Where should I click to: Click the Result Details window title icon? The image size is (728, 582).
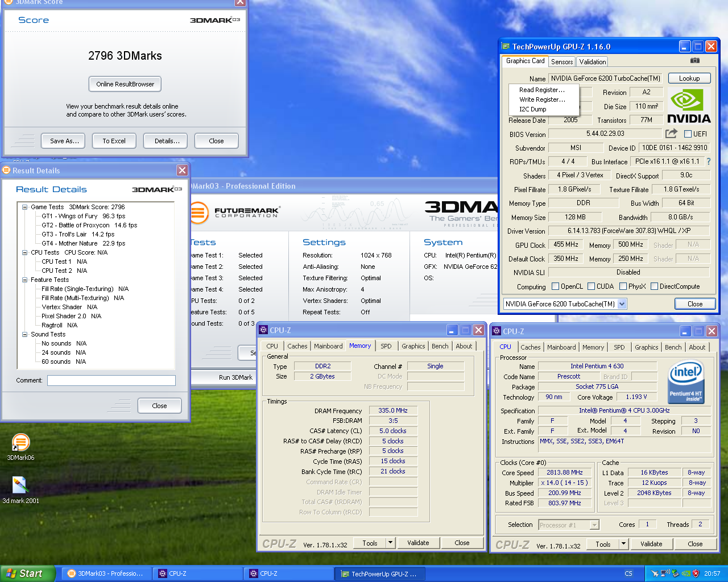point(6,170)
